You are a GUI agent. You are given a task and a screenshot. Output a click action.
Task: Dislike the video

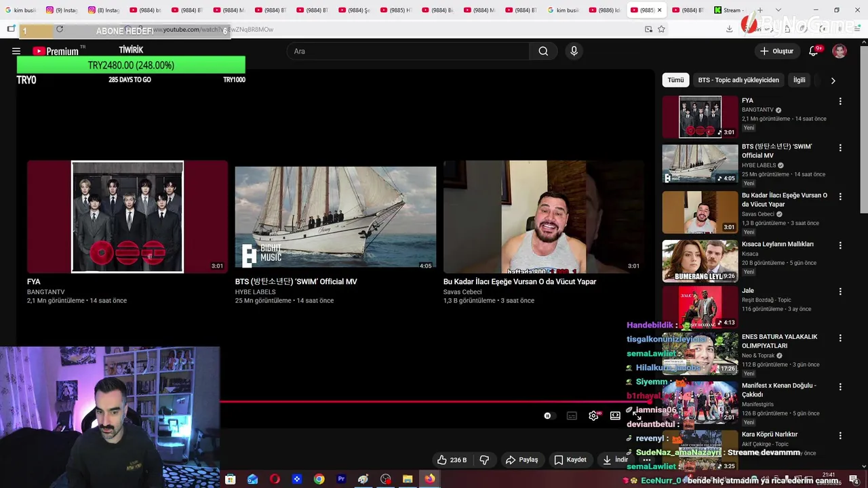pyautogui.click(x=484, y=460)
